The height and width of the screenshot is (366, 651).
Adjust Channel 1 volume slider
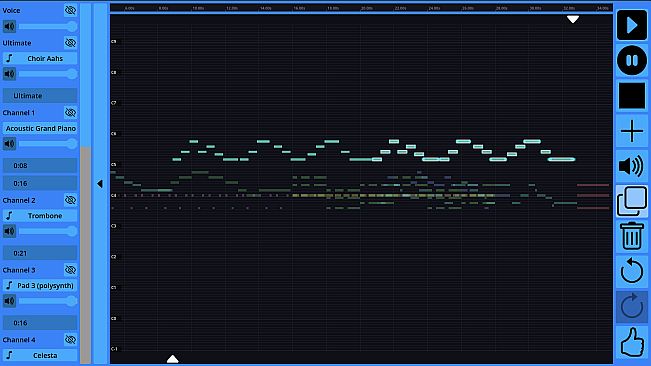tap(48, 144)
